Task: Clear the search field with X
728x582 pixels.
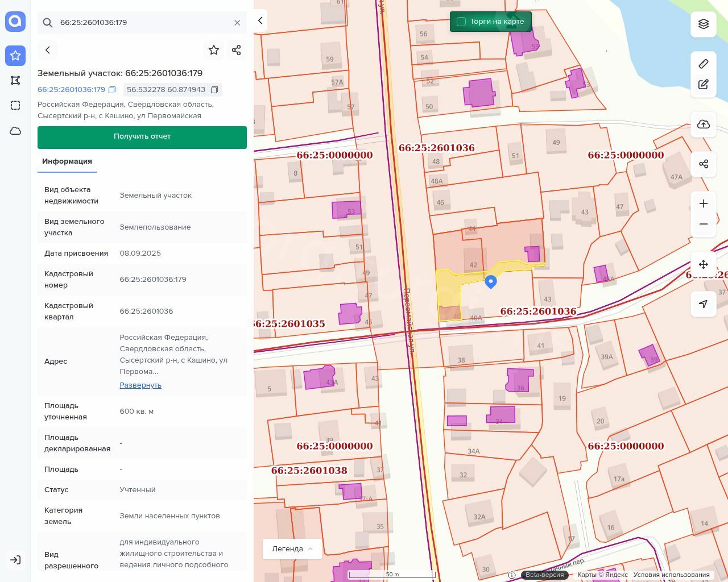Action: 237,23
